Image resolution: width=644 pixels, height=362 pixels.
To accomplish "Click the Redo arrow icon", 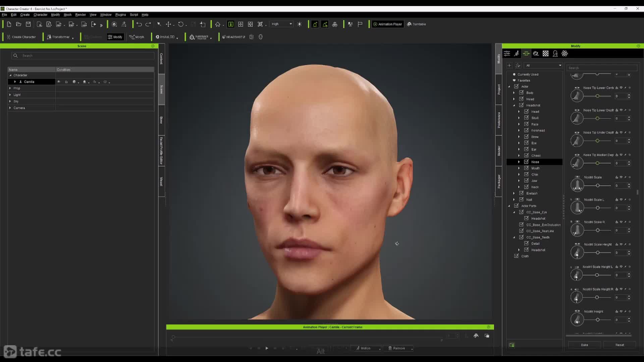I will [x=148, y=24].
